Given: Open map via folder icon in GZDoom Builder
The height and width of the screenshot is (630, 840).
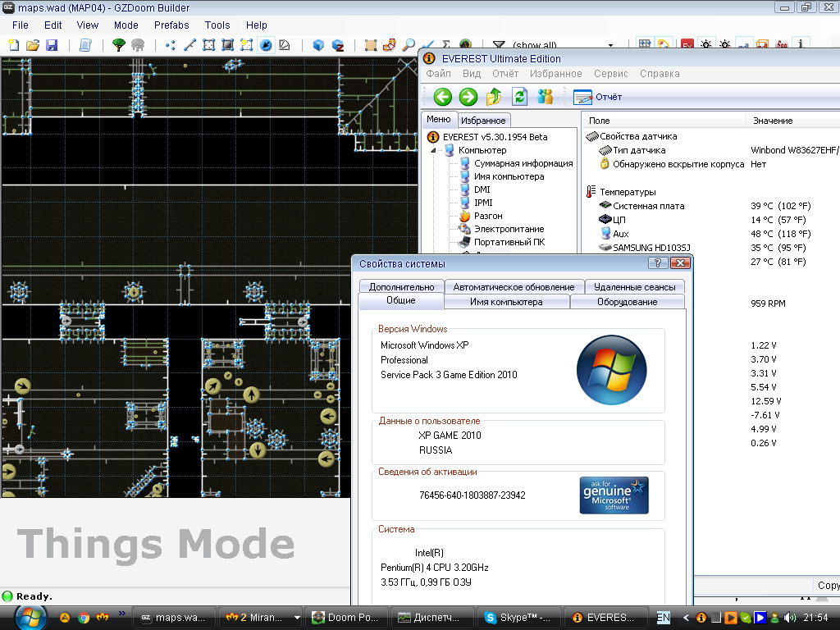Looking at the screenshot, I should coord(33,45).
